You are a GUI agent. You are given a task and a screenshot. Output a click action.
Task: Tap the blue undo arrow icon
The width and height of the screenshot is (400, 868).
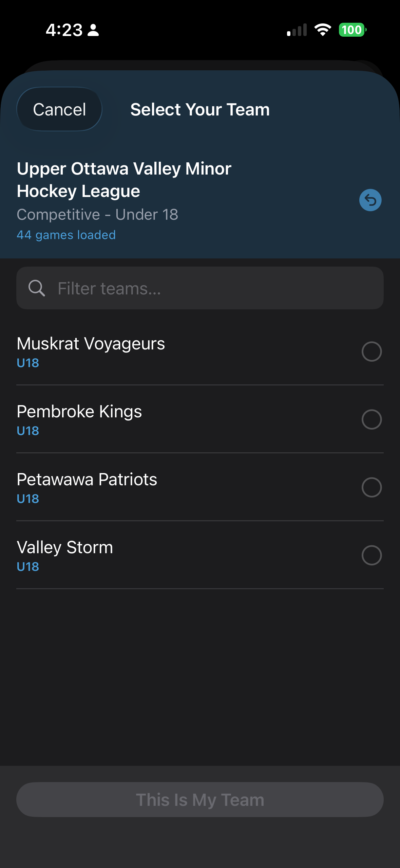(x=370, y=200)
